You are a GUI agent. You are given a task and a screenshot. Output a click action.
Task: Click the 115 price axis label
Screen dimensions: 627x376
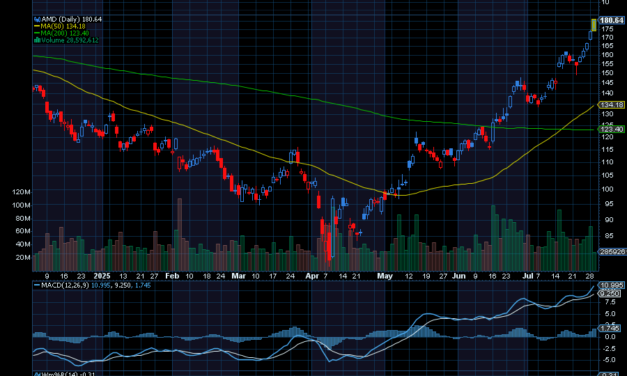[x=607, y=150]
